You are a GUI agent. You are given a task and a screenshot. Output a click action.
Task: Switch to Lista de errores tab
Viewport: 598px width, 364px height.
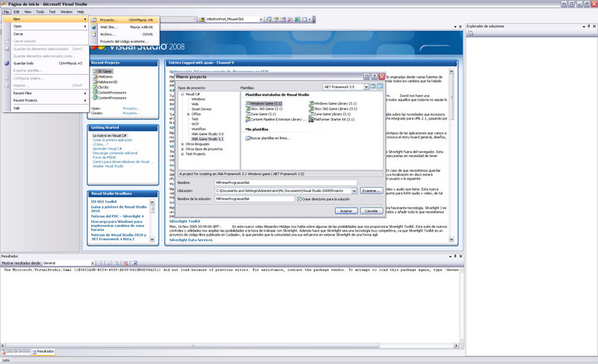coord(16,352)
